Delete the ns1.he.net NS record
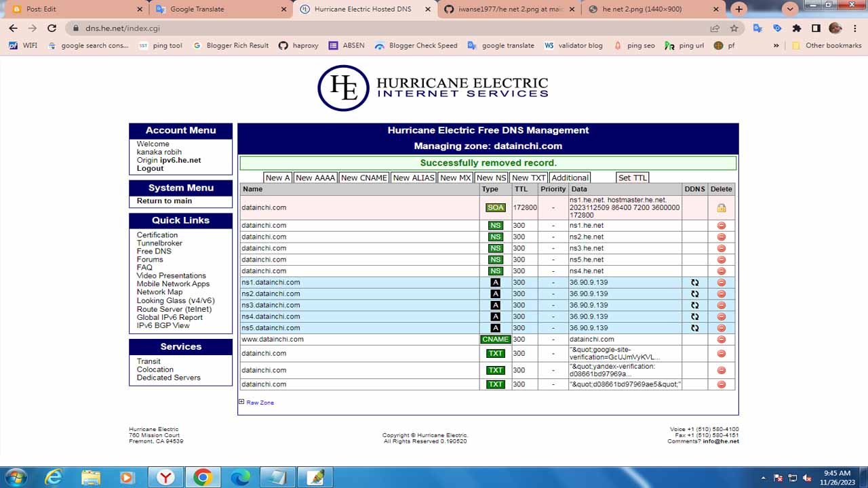The height and width of the screenshot is (488, 868). click(721, 226)
